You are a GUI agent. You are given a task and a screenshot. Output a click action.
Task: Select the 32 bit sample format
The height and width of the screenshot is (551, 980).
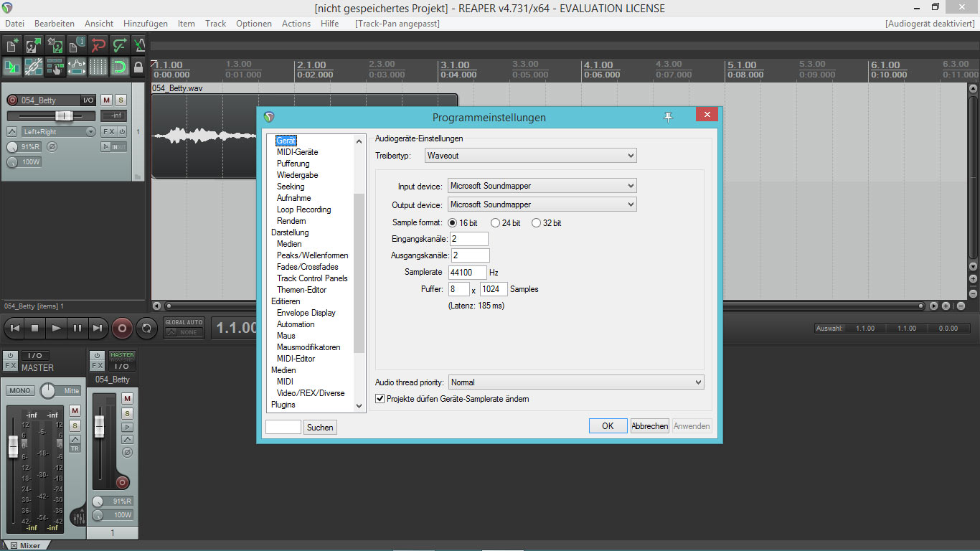tap(547, 223)
